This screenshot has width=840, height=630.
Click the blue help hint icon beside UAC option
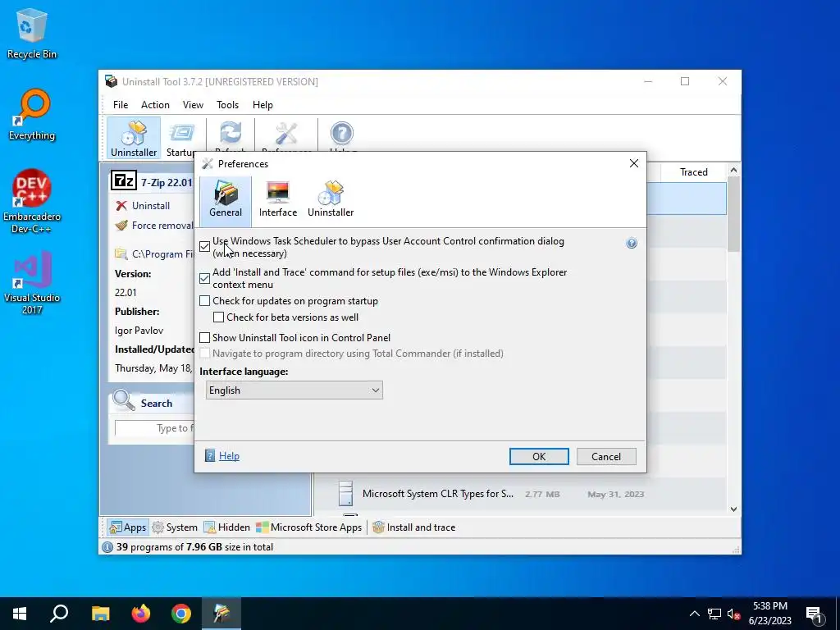pos(632,243)
